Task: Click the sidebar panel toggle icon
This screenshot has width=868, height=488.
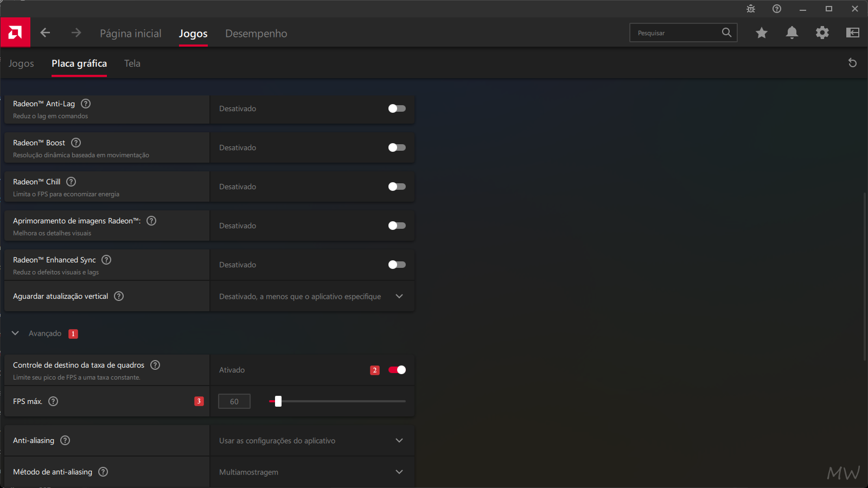Action: point(853,33)
